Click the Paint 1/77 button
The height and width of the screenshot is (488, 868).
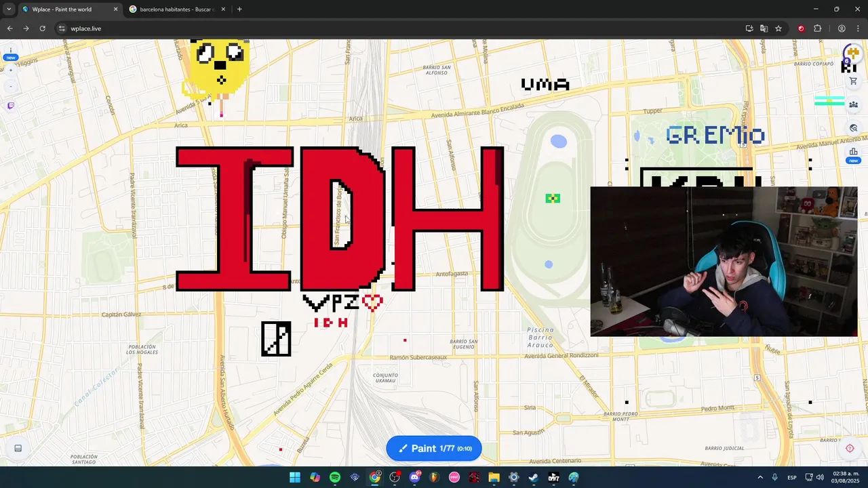434,448
